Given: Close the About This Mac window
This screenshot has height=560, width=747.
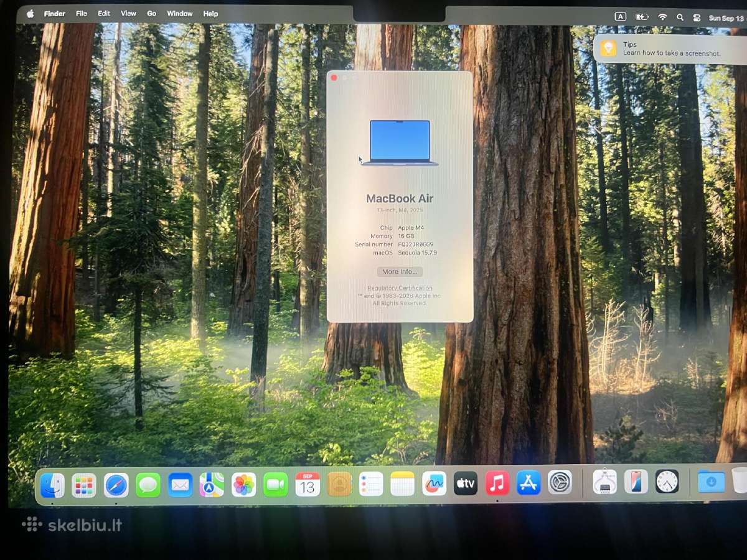Looking at the screenshot, I should [334, 78].
